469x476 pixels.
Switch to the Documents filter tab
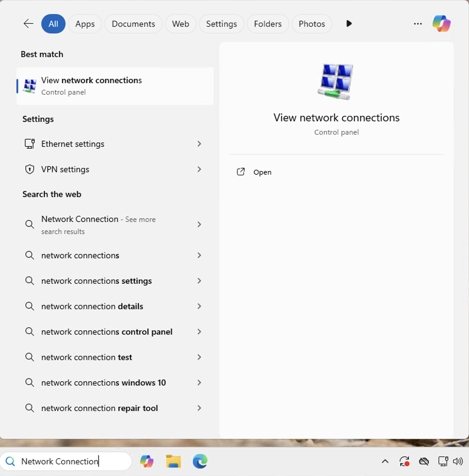[133, 24]
